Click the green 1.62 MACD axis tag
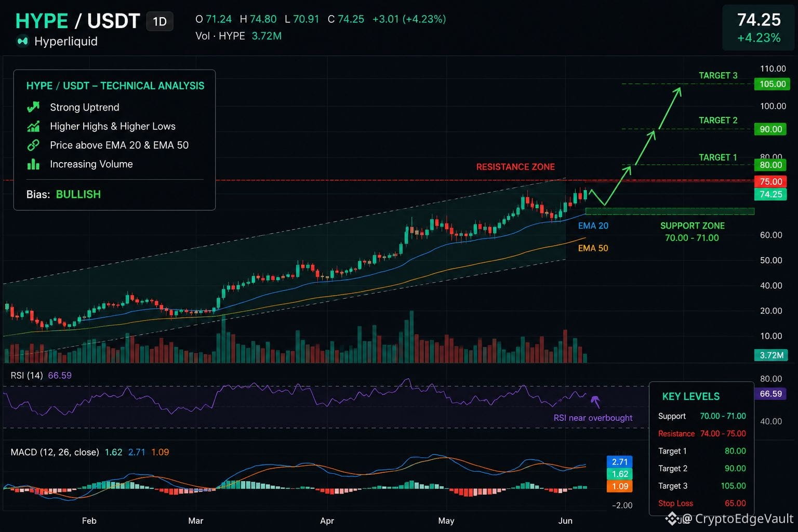The image size is (798, 532). [620, 474]
